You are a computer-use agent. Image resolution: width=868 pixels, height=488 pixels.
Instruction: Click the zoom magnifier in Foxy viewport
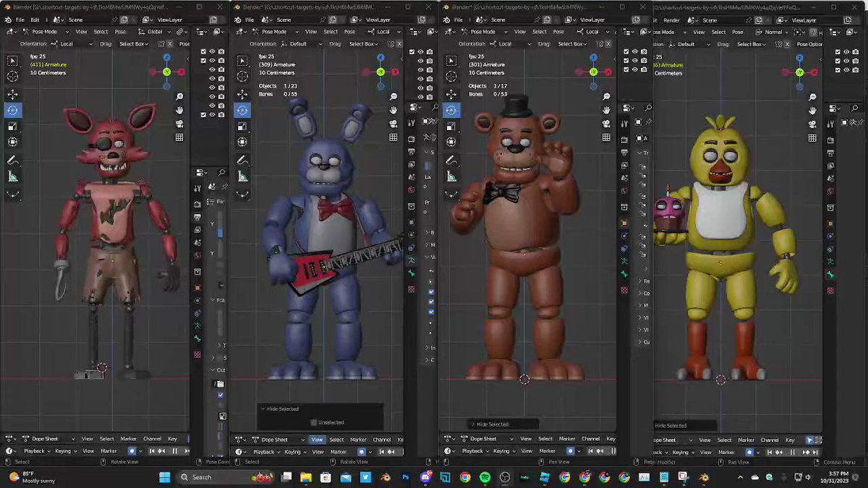pos(179,96)
